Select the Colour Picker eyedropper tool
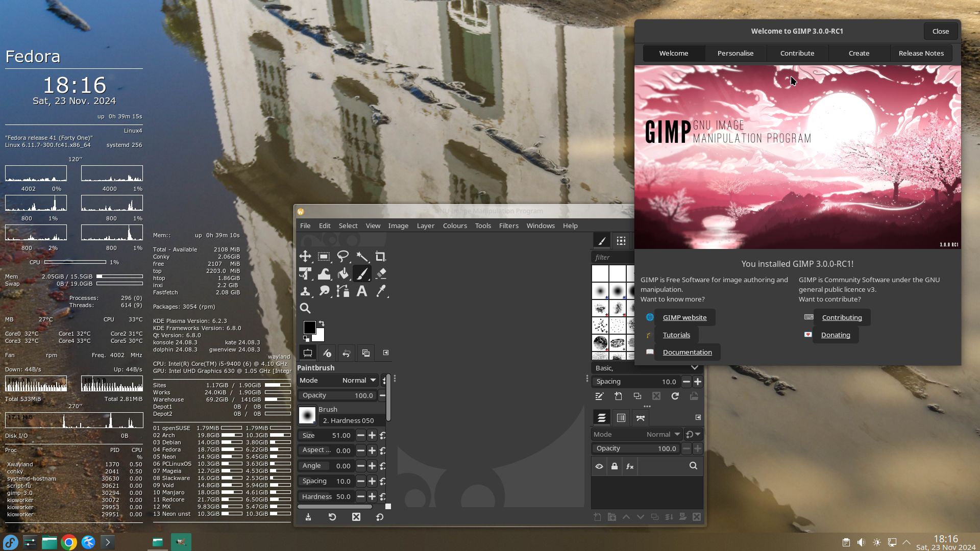 click(x=381, y=291)
